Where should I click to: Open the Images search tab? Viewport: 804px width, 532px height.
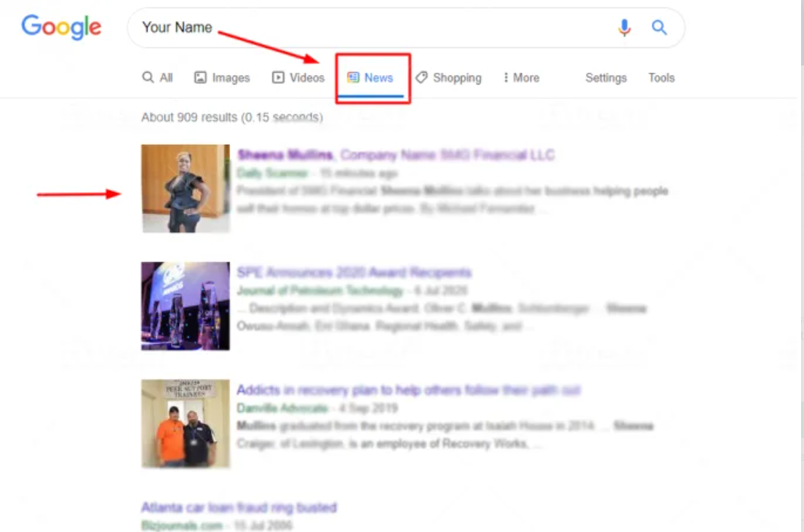[x=222, y=78]
